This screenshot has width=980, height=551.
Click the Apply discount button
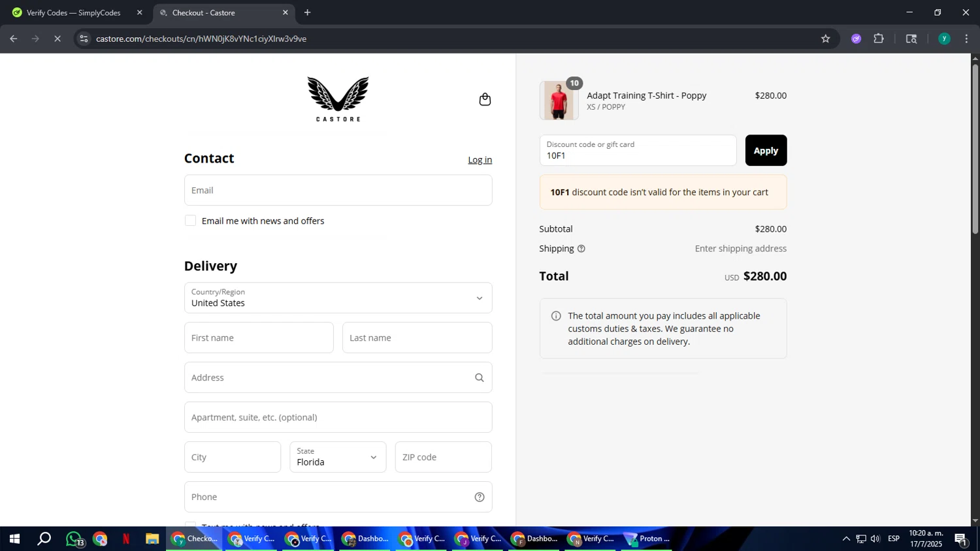click(x=766, y=150)
